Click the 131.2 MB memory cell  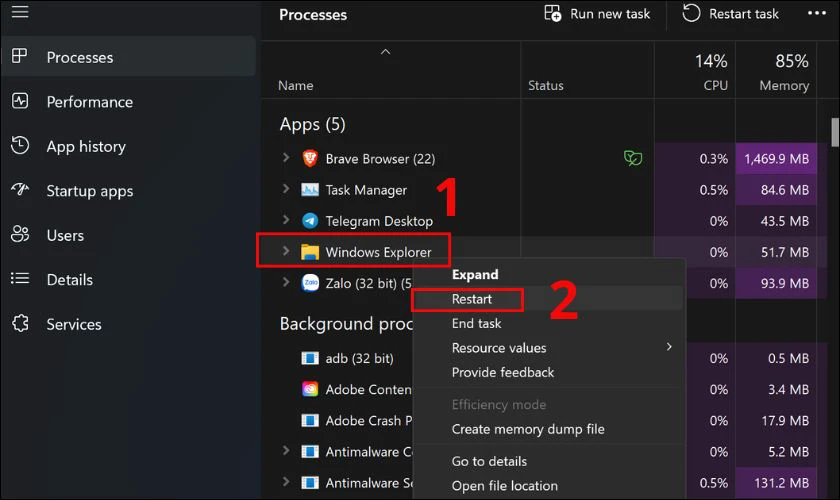click(776, 483)
